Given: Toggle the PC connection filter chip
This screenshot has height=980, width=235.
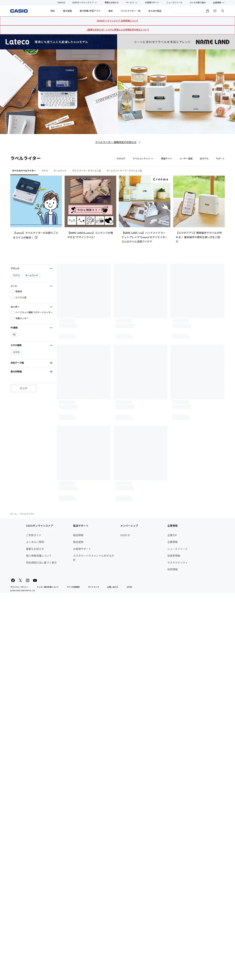Looking at the screenshot, I should (x=14, y=335).
